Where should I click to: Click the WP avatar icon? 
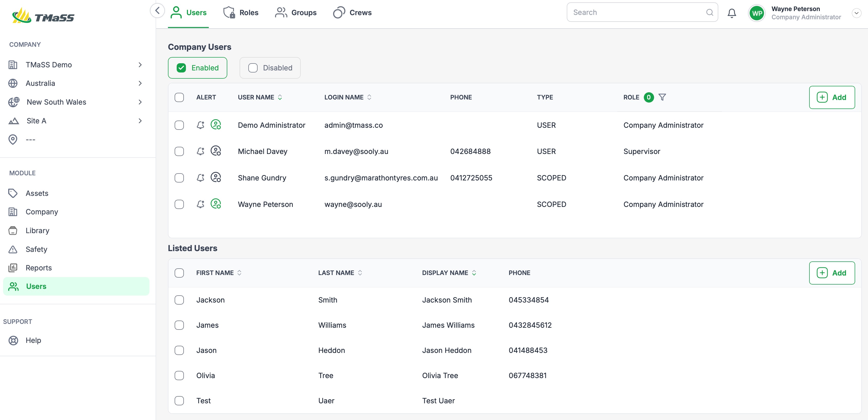(x=757, y=13)
